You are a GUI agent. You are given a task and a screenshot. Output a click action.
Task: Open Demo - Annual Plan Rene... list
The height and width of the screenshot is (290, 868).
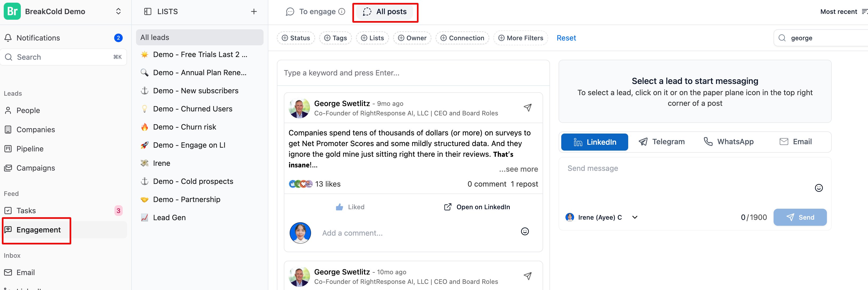pos(200,72)
